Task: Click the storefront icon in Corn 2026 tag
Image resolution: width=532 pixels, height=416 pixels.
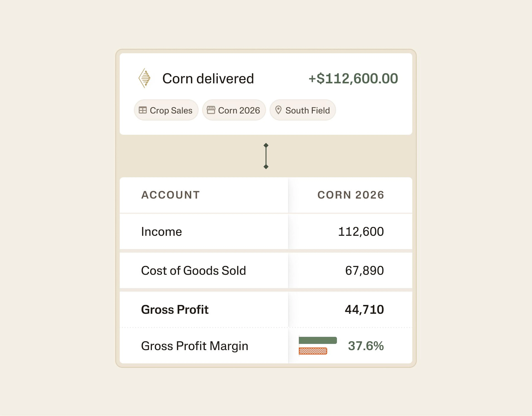Action: (x=211, y=110)
